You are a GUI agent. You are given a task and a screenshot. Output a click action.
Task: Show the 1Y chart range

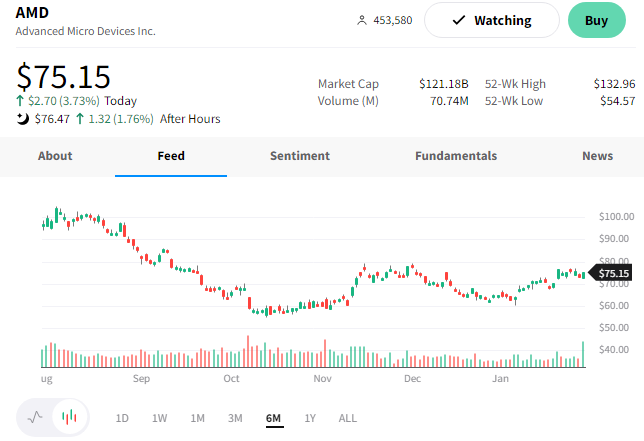[x=310, y=418]
